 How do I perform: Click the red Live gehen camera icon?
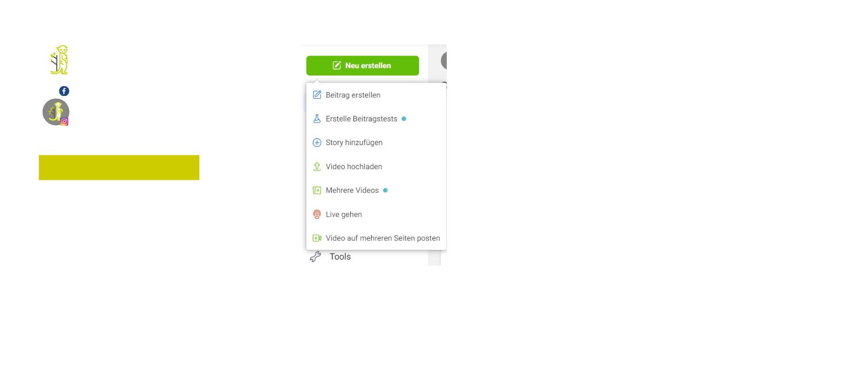coord(317,214)
